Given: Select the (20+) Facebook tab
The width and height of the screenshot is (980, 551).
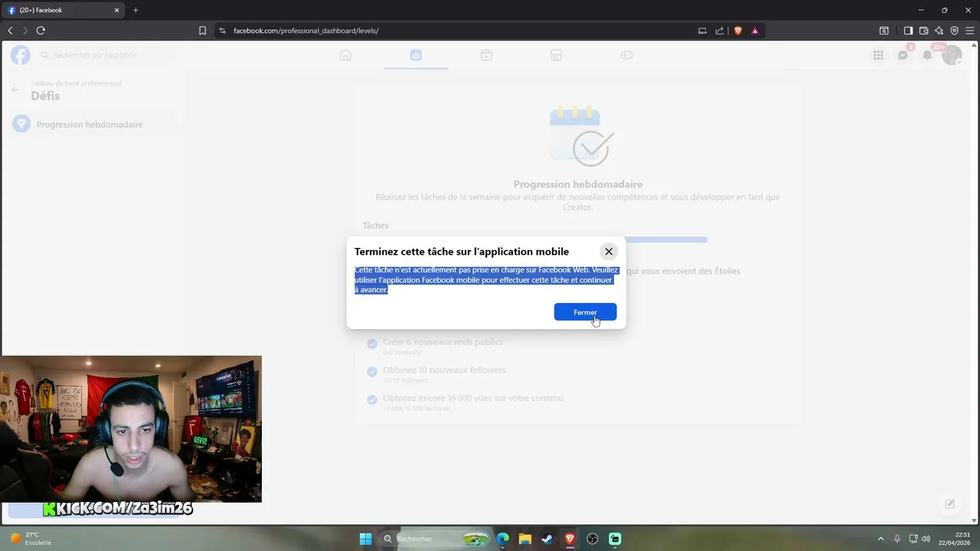Looking at the screenshot, I should pyautogui.click(x=64, y=10).
